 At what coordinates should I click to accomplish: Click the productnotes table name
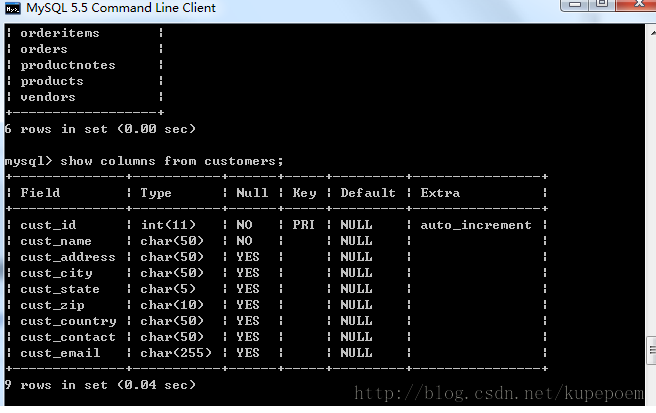click(68, 65)
